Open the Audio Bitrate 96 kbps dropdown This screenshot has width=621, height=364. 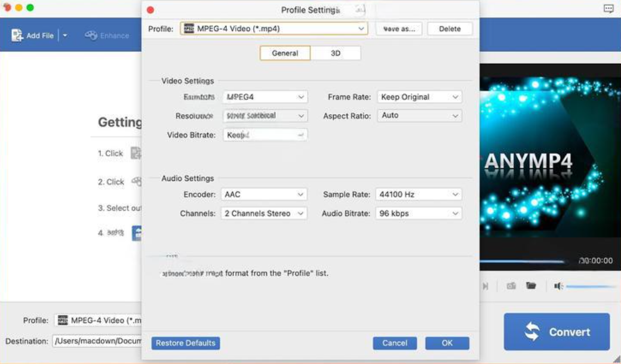coord(418,213)
